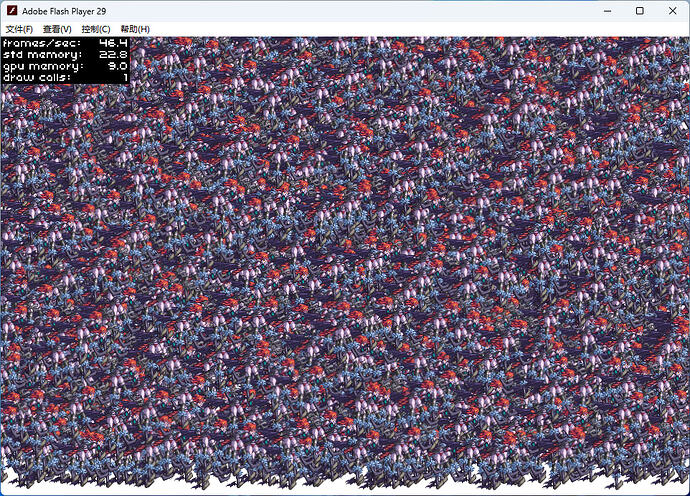Maximize the Flash Player window

pos(639,10)
